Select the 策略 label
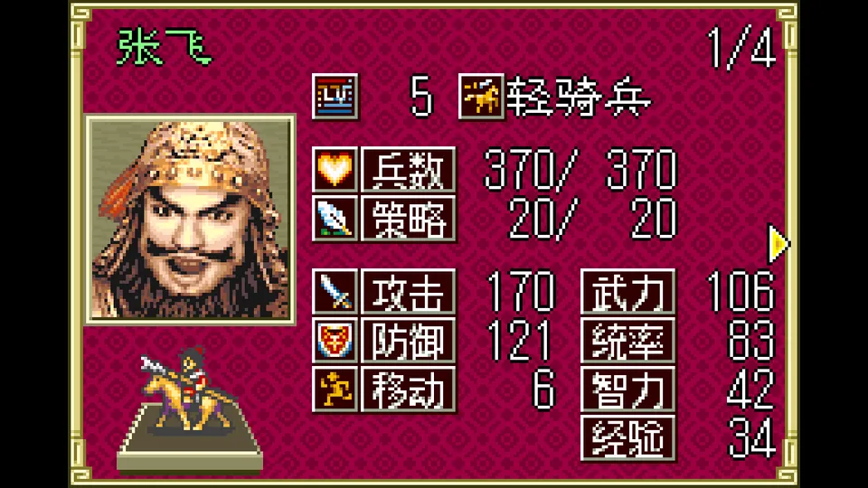 point(409,218)
